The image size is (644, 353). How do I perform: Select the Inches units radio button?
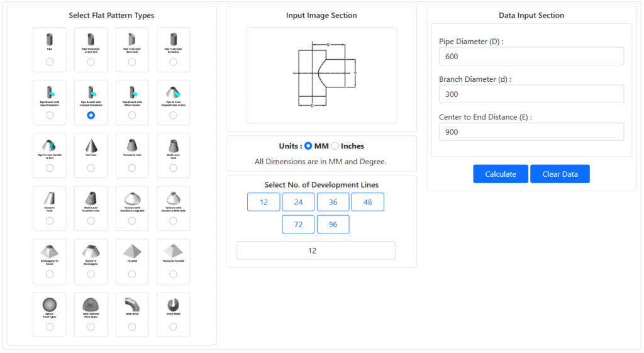(x=335, y=146)
